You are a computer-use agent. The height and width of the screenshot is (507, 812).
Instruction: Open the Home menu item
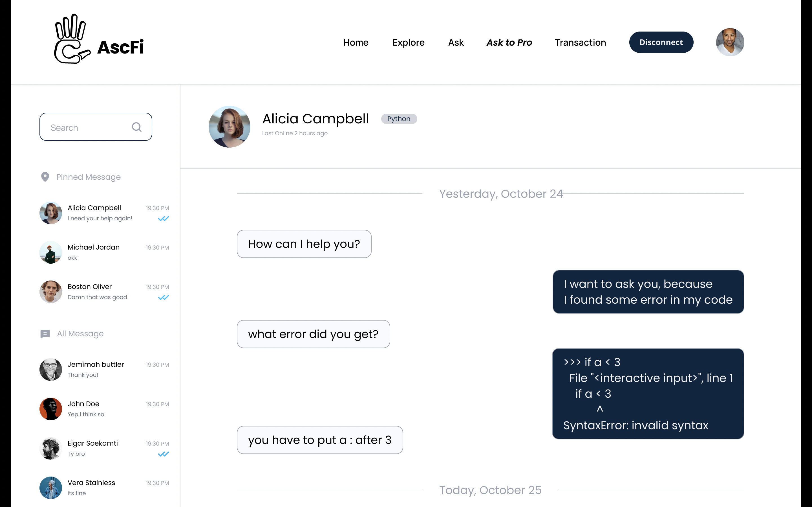[x=356, y=43]
